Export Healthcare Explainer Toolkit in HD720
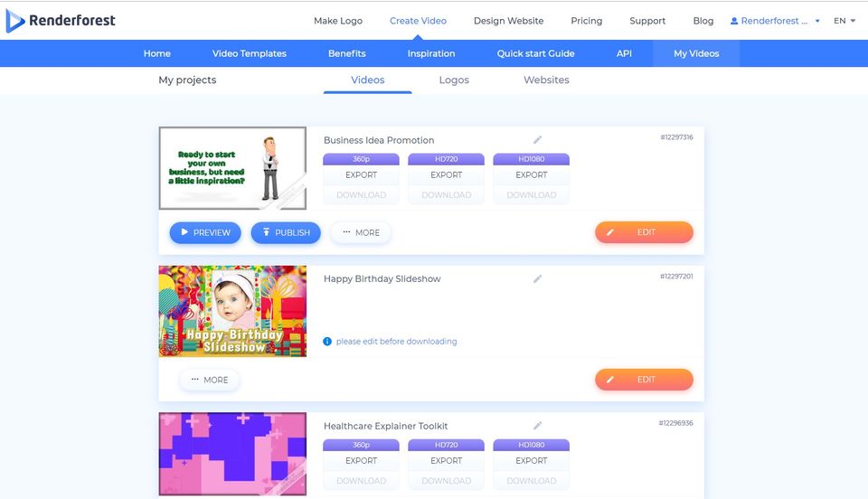Screen dimensions: 868x499 coord(446,461)
